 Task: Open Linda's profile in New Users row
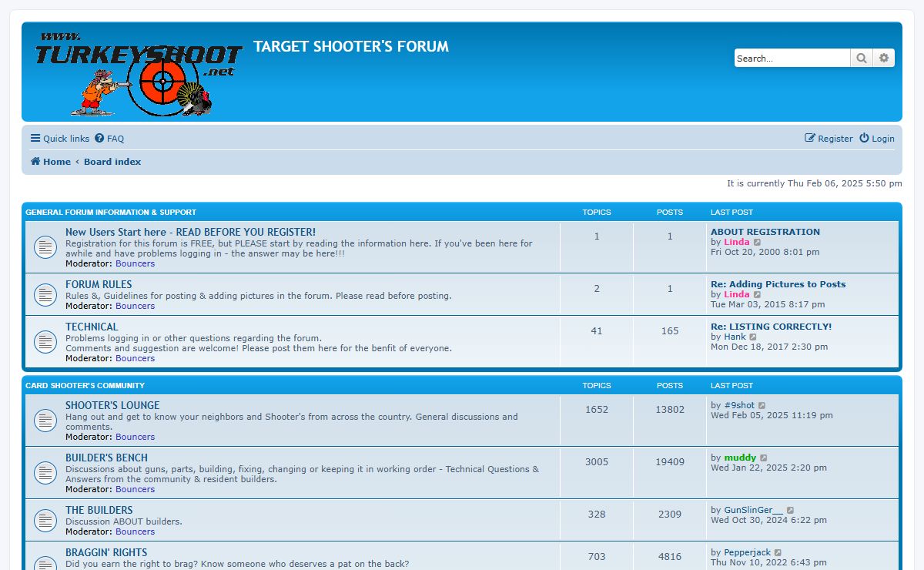737,242
